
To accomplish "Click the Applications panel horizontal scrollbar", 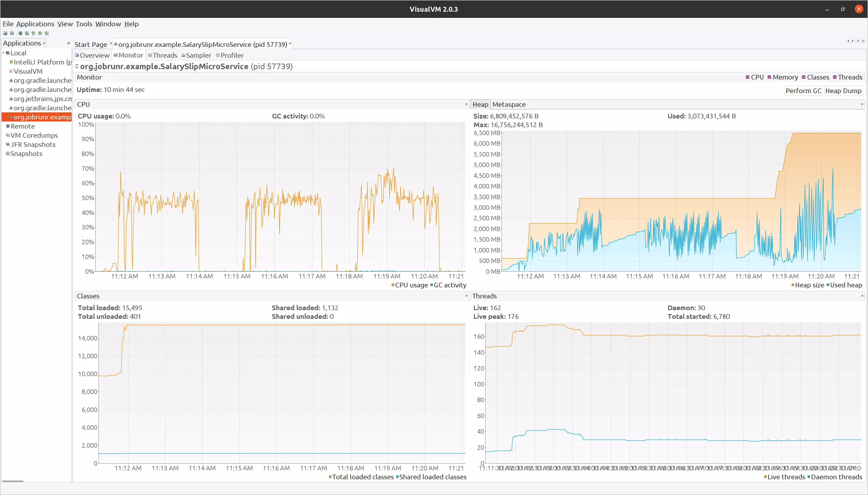I will 13,481.
